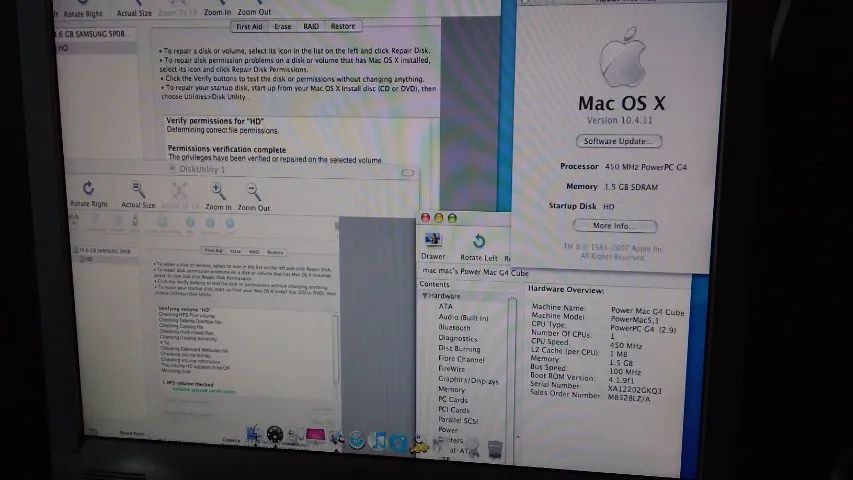Click Actual Size magnifier in DiskUtility 1 window
The image size is (853, 480).
(138, 189)
